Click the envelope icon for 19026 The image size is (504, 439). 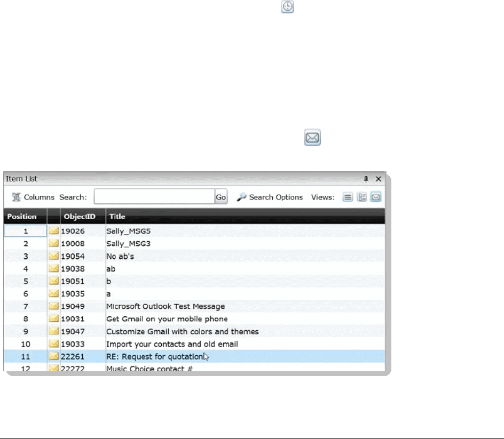click(54, 230)
